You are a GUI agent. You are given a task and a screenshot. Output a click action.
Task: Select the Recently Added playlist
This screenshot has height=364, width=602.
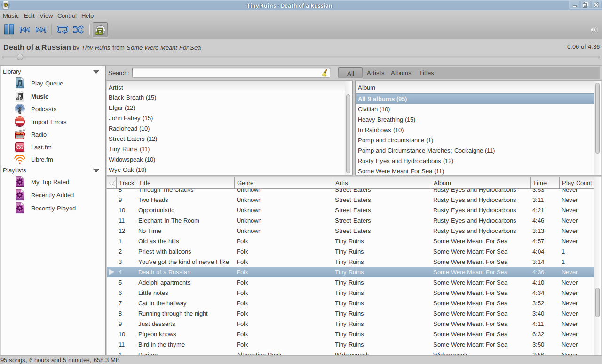tap(52, 195)
